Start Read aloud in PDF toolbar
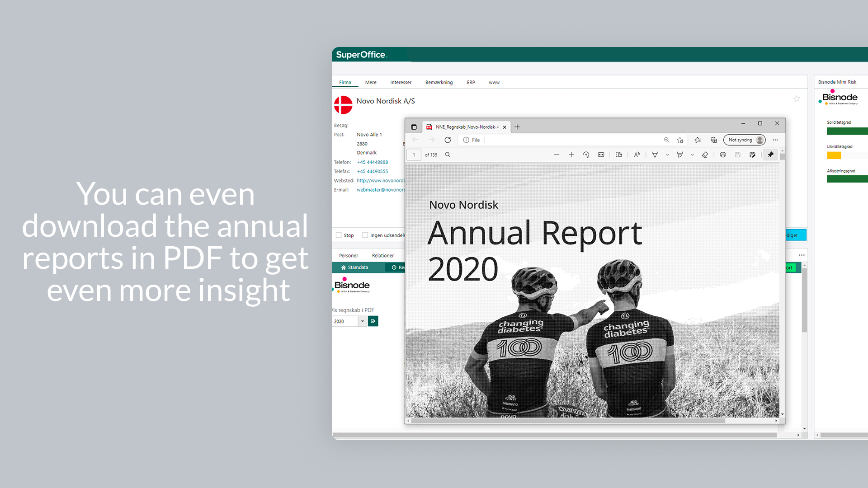Screen dimensions: 868x488 click(637, 155)
